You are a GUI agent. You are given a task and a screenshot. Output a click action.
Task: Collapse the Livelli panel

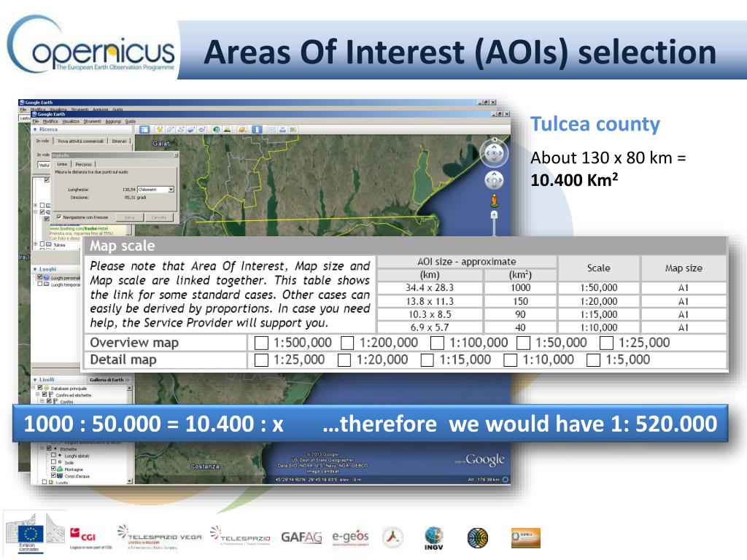pos(35,380)
